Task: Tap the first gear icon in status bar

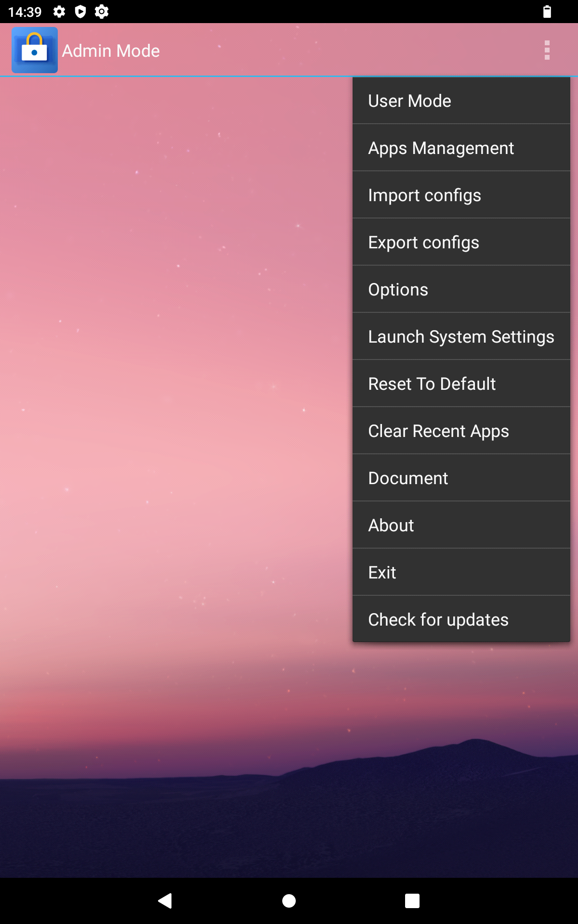Action: point(59,12)
